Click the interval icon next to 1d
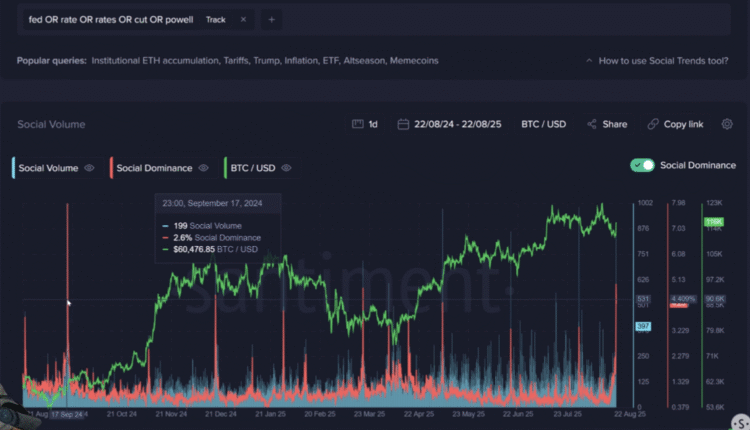 (x=357, y=124)
